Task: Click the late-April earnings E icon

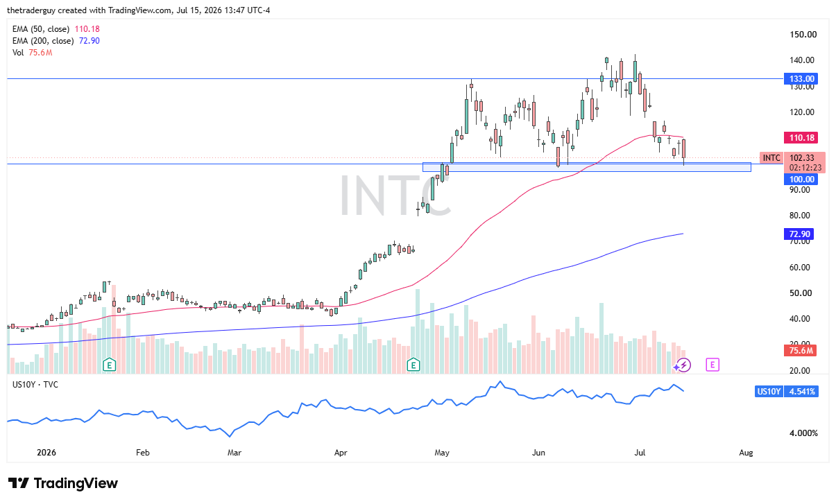Action: pos(413,364)
